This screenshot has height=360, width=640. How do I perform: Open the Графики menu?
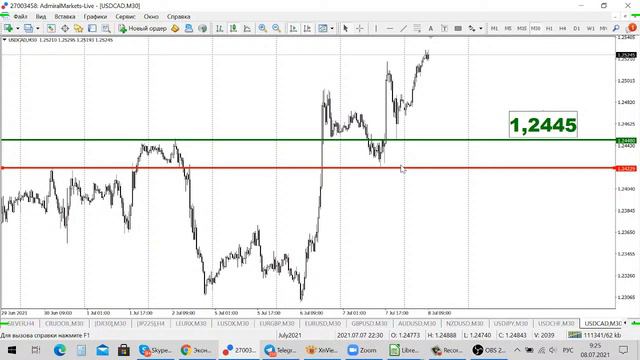tap(95, 17)
